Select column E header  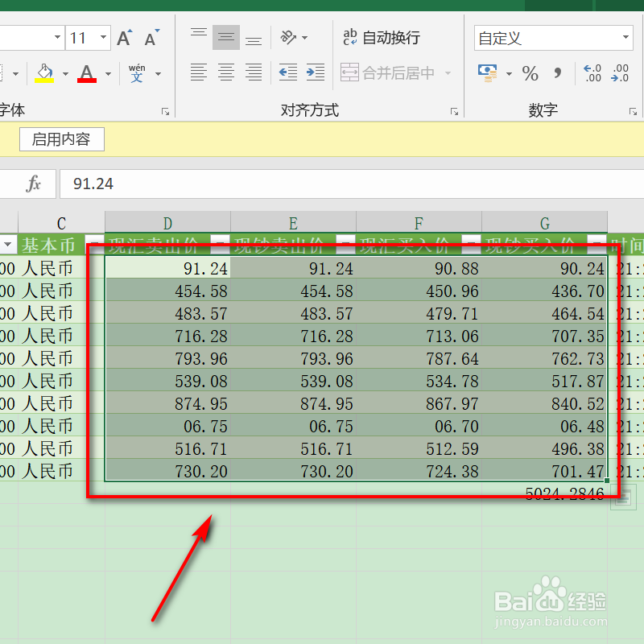click(x=293, y=223)
